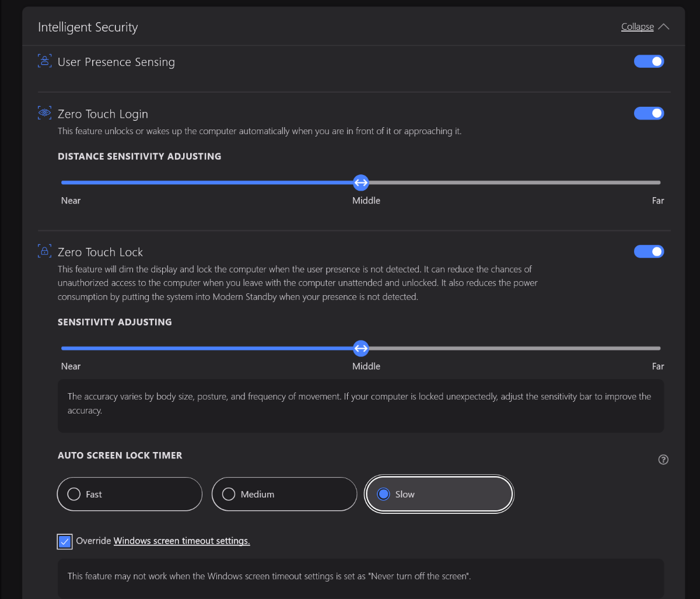Click the Zero Touch Lock sensitivity slider handle
The height and width of the screenshot is (599, 700).
pyautogui.click(x=361, y=348)
